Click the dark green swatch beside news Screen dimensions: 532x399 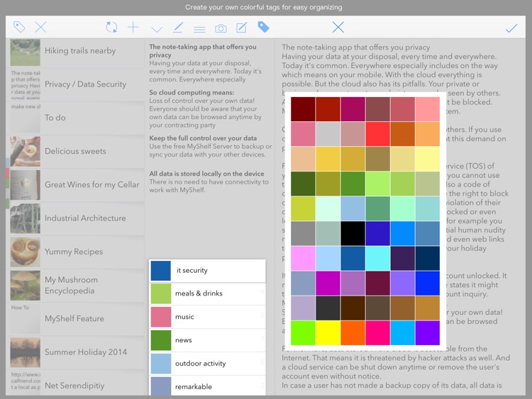160,340
